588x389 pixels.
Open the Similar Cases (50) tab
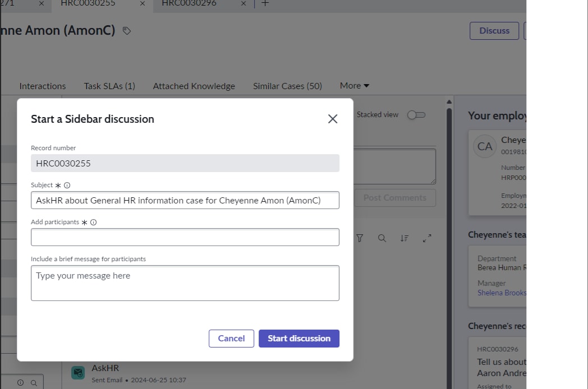(x=287, y=85)
